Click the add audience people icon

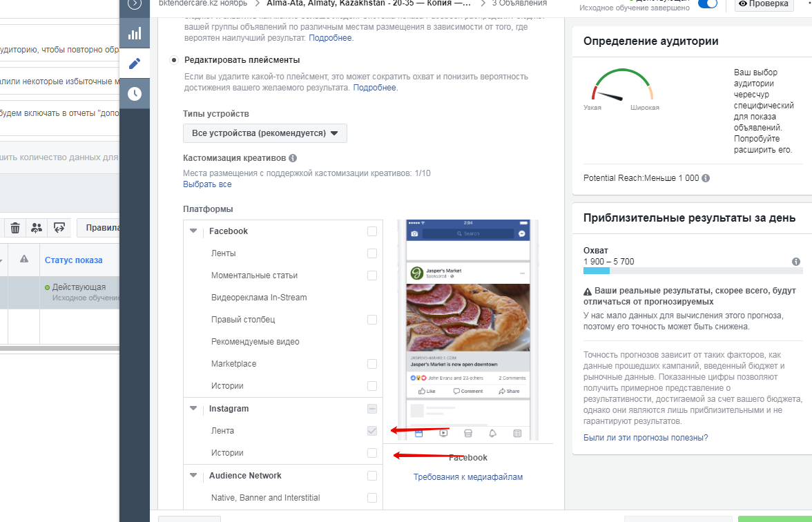click(x=37, y=227)
